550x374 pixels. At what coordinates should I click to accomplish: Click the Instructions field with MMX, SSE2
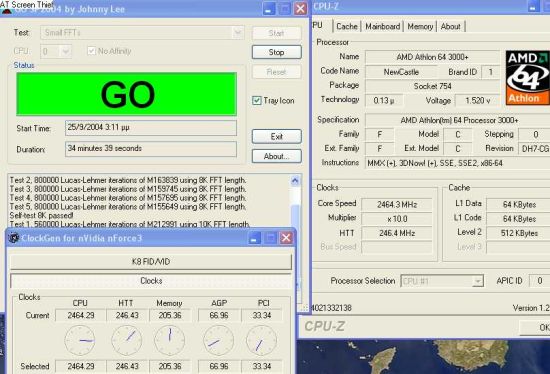[x=458, y=163]
